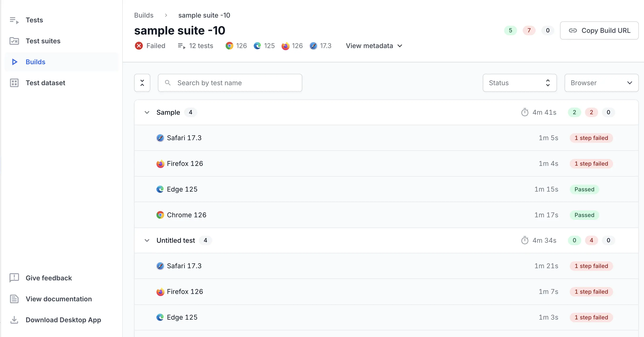Viewport: 644px width, 337px height.
Task: Click the Search by test name field
Action: pyautogui.click(x=230, y=83)
